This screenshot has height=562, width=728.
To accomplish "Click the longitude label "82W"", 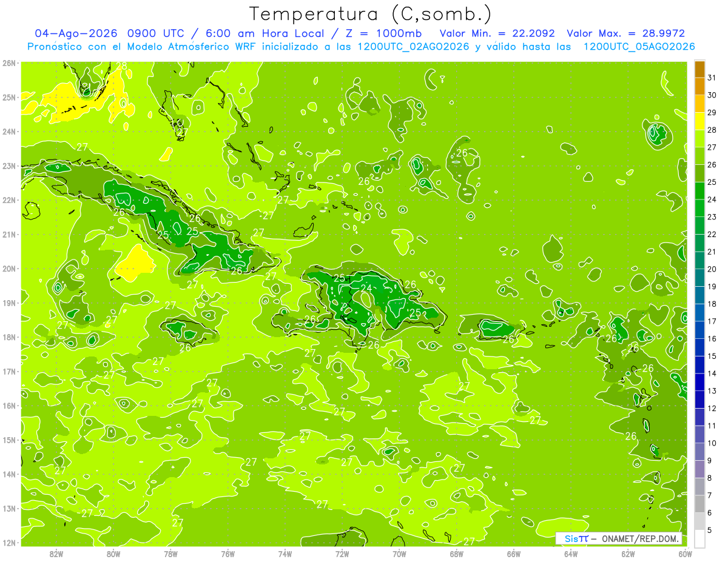I will point(56,554).
